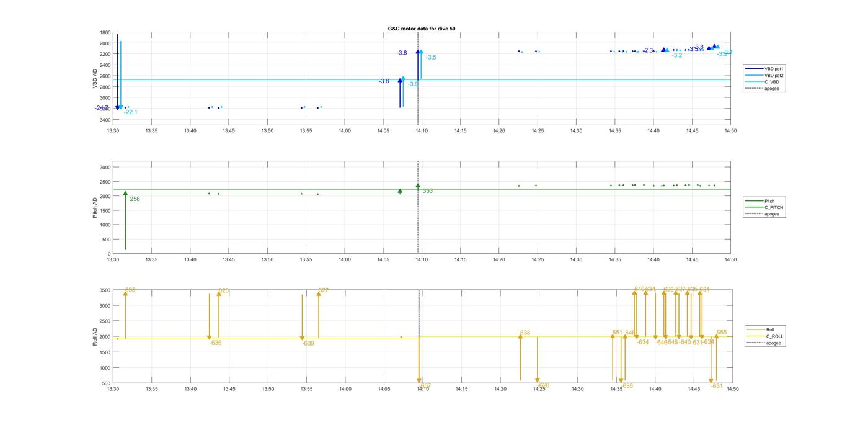Click the '2600' tick on VBD axis
Image resolution: width=868 pixels, height=430 pixels.
pyautogui.click(x=105, y=76)
